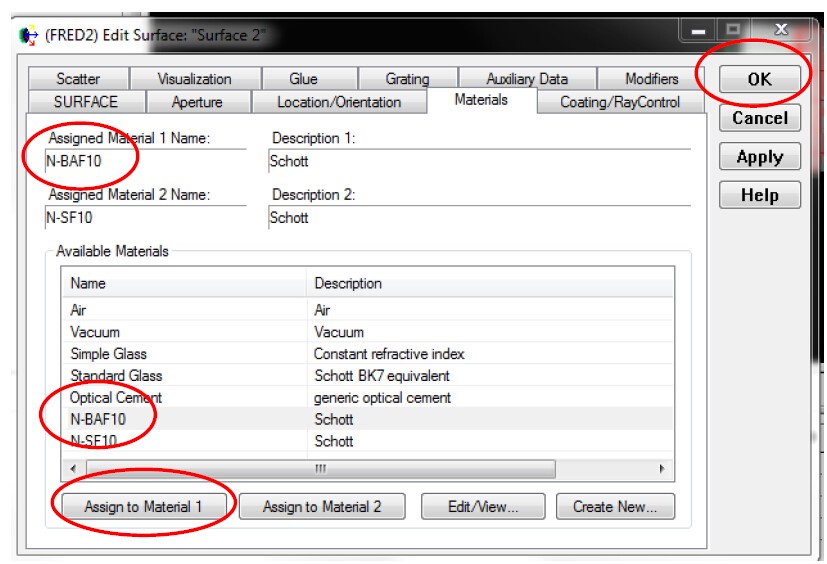Viewport: 827px width, 564px height.
Task: Open Help for this dialog
Action: tap(759, 195)
